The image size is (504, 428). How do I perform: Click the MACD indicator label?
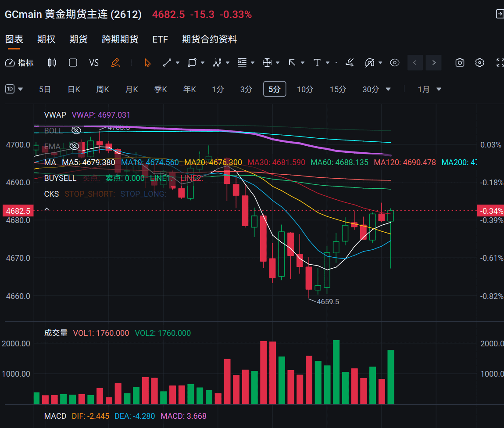(55, 416)
